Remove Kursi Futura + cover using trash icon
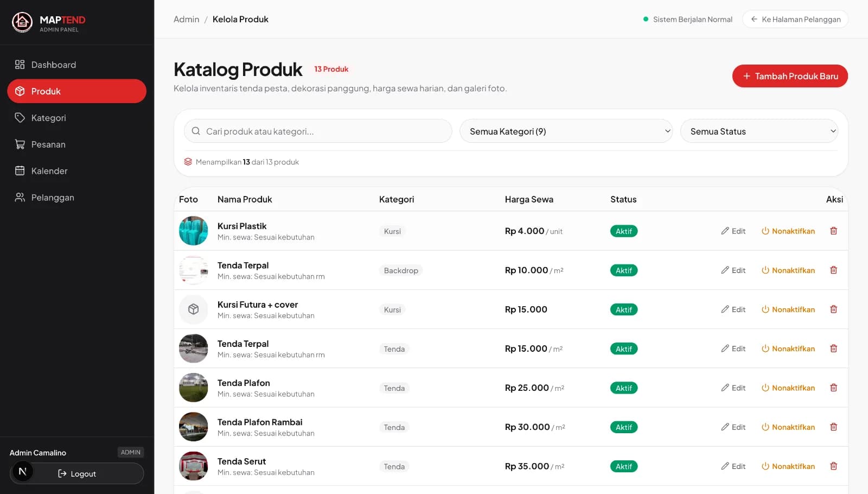 (x=834, y=309)
